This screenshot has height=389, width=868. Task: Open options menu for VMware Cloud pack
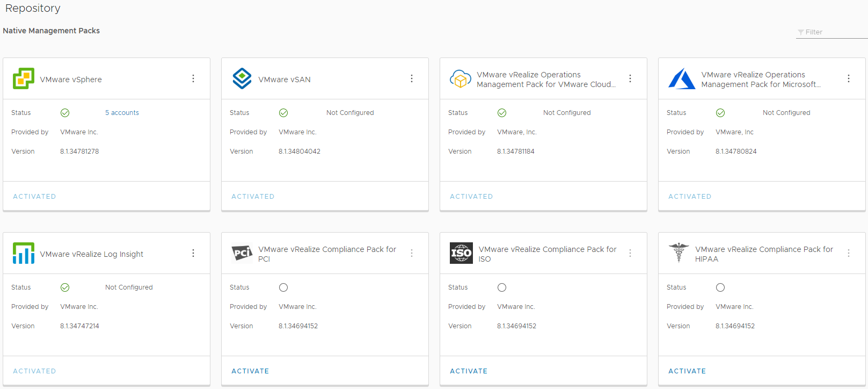pos(630,78)
